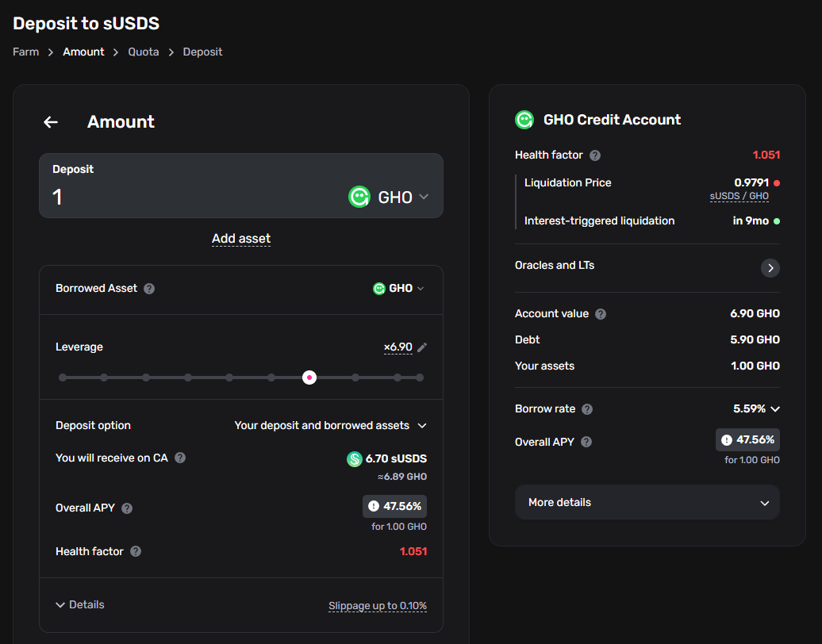The width and height of the screenshot is (822, 644).
Task: Click help icon beside You will receive on CA
Action: click(x=180, y=458)
